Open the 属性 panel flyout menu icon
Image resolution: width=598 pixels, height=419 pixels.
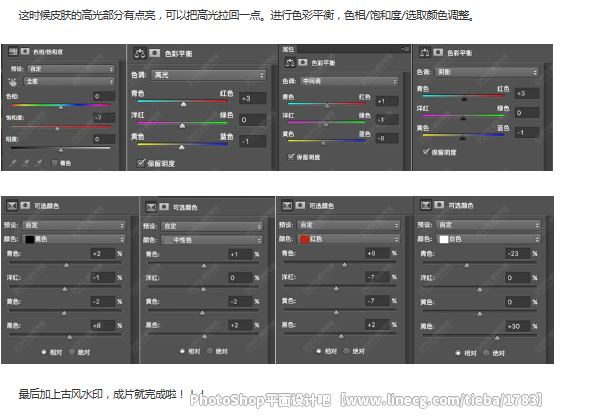pyautogui.click(x=405, y=49)
